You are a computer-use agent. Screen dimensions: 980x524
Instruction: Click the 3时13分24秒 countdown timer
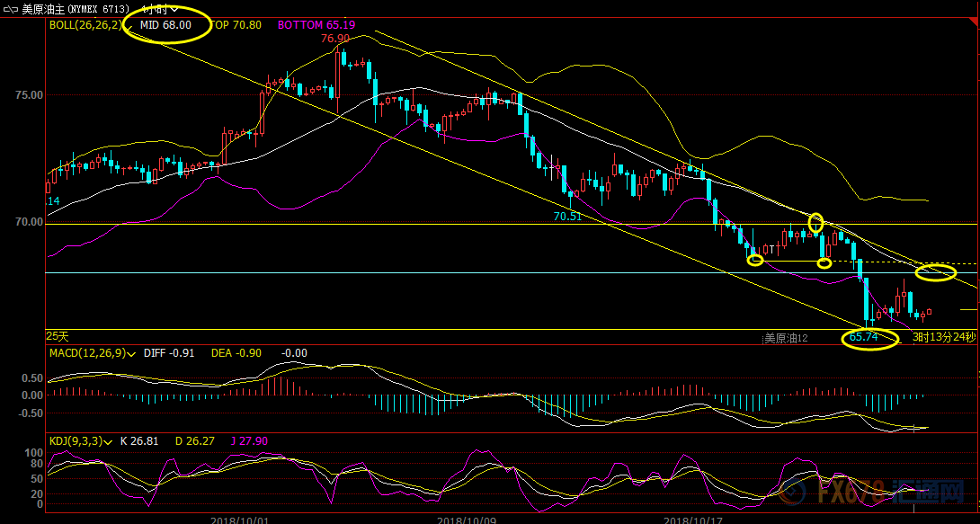[944, 337]
